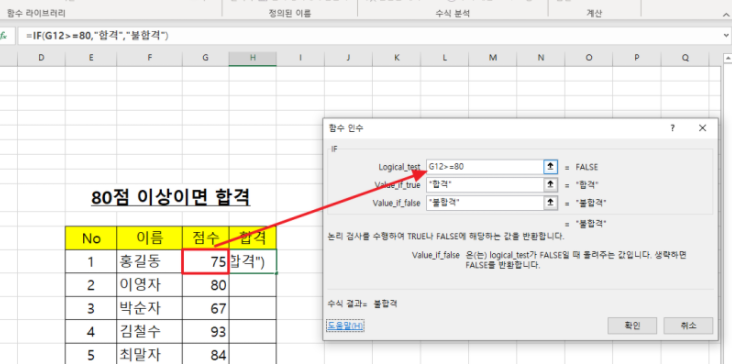Click the collapse button beside Value_if_true field

pyautogui.click(x=550, y=185)
